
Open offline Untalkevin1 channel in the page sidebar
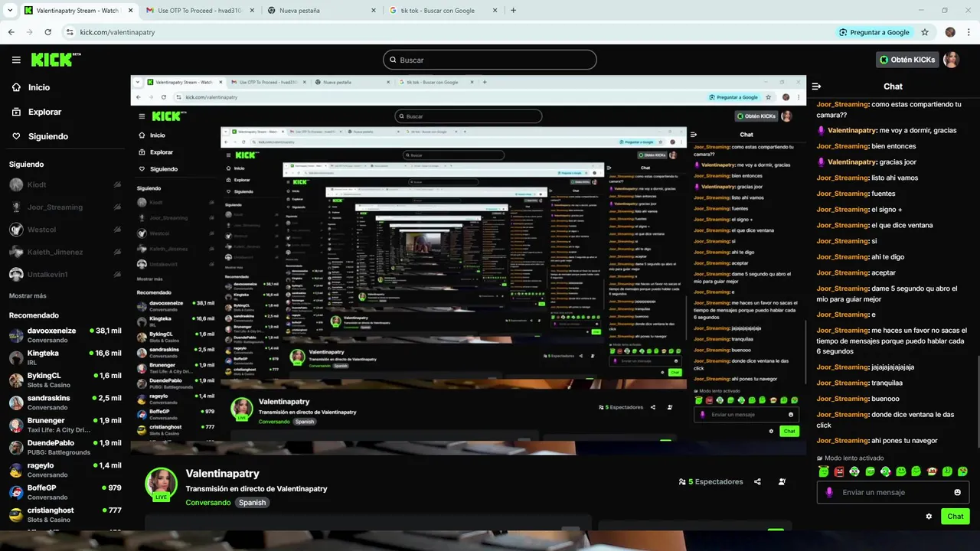click(x=65, y=274)
